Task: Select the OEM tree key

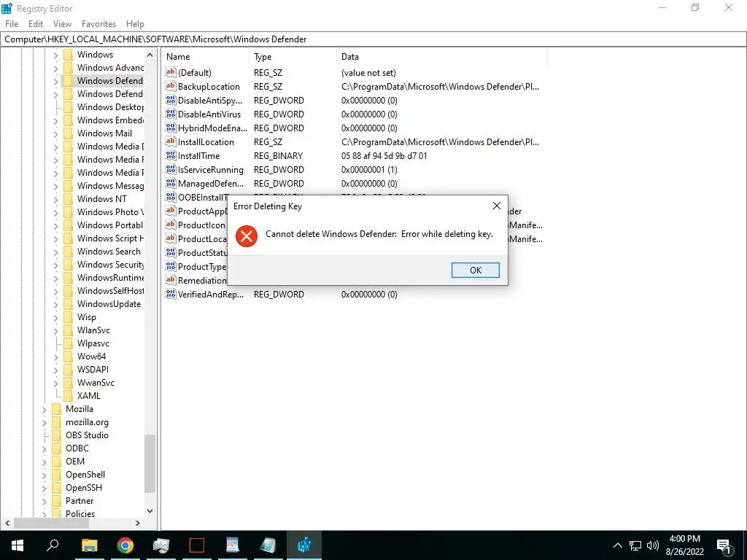Action: 75,462
